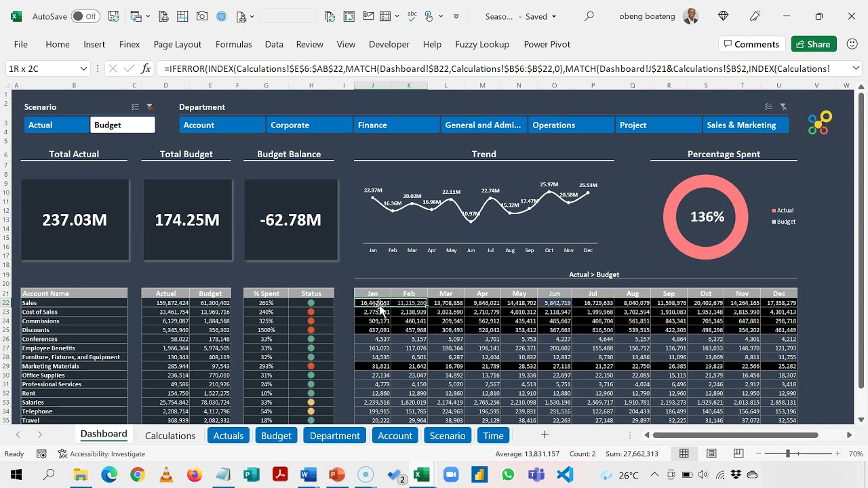868x488 pixels.
Task: Select the Budget scenario slicer option
Action: pyautogui.click(x=122, y=125)
